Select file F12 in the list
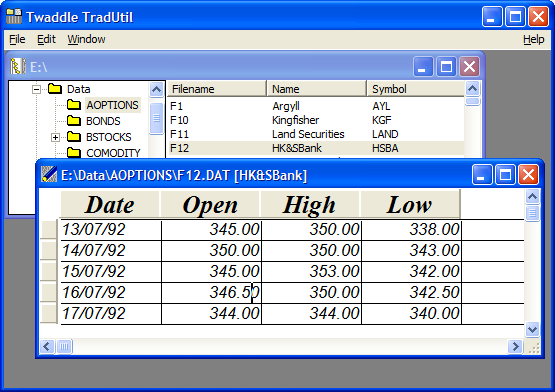Image resolution: width=555 pixels, height=392 pixels. (x=179, y=148)
